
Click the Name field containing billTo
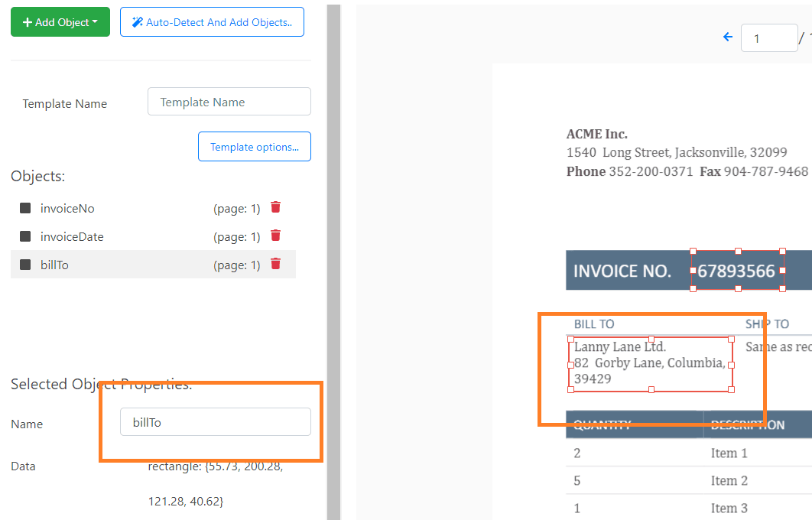(215, 422)
